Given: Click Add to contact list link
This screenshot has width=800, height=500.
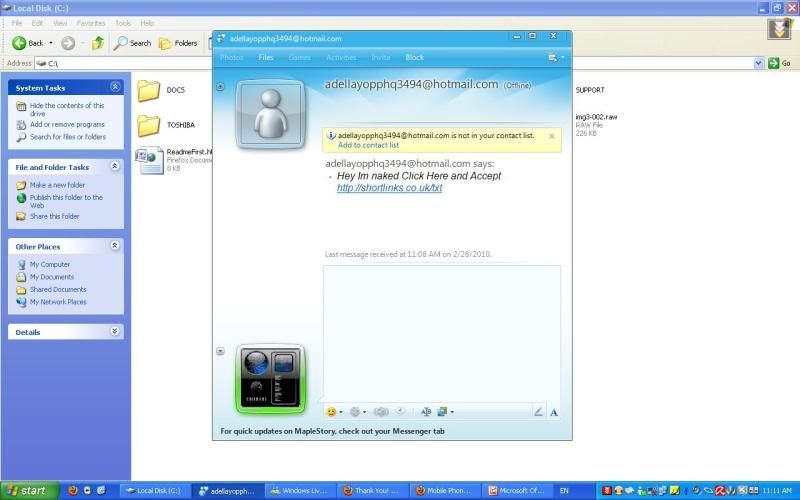Looking at the screenshot, I should [368, 145].
